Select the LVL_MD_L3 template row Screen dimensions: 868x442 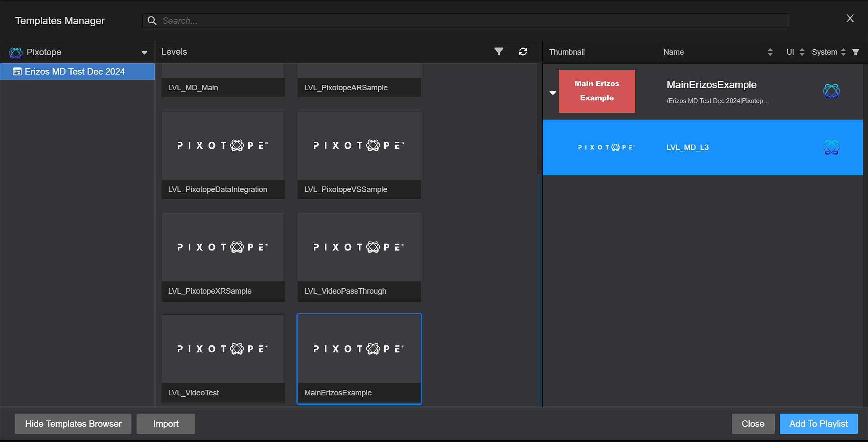(702, 147)
